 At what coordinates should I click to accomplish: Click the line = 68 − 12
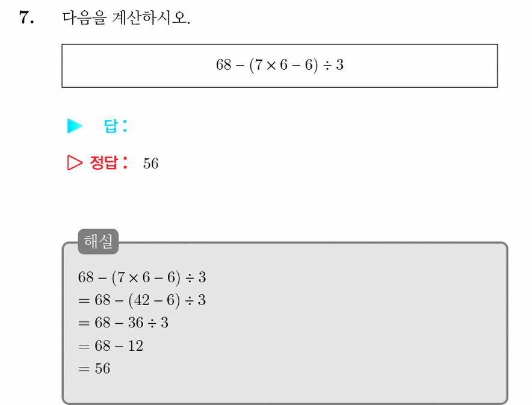[111, 346]
